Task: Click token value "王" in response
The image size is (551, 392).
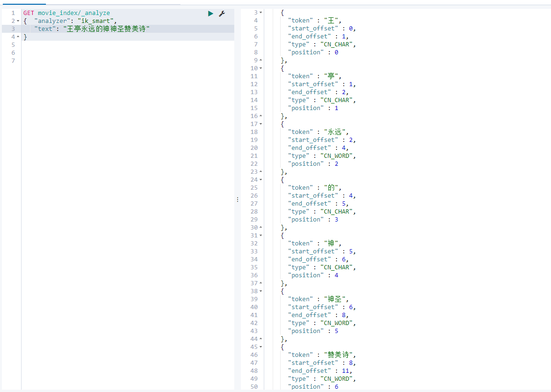Action: coord(331,21)
